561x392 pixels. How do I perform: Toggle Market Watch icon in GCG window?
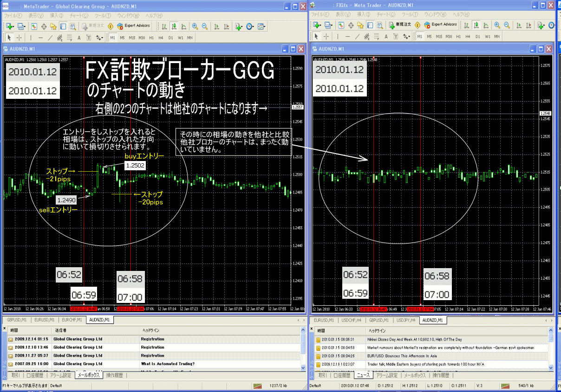(x=34, y=26)
